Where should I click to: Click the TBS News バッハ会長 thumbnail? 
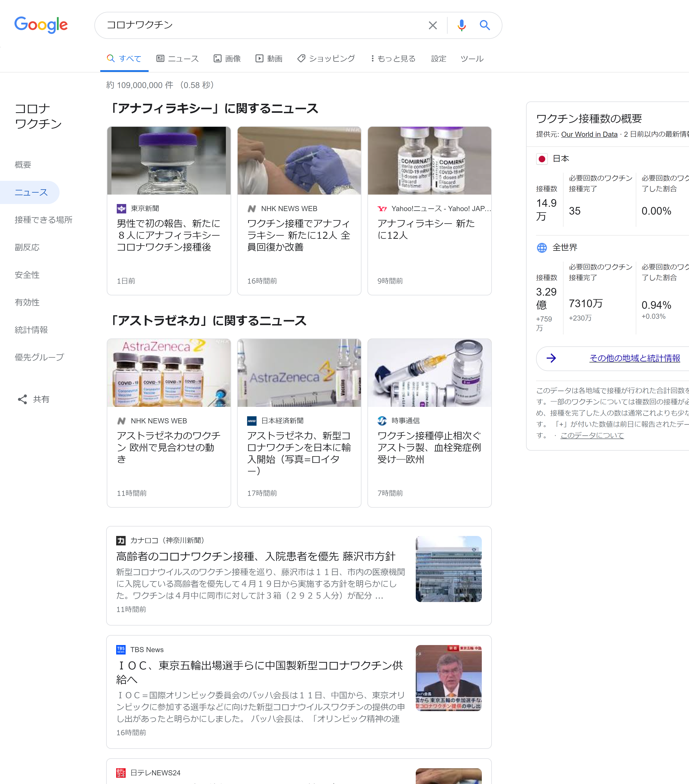[x=448, y=678]
